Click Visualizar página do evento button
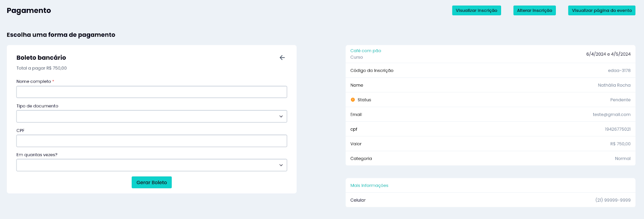The width and height of the screenshot is (644, 219). pos(602,10)
